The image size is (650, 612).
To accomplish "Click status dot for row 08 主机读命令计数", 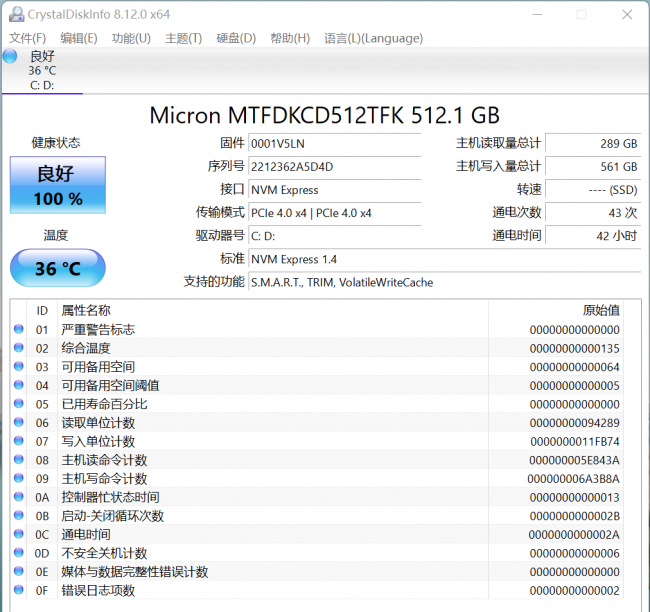I will [x=19, y=460].
